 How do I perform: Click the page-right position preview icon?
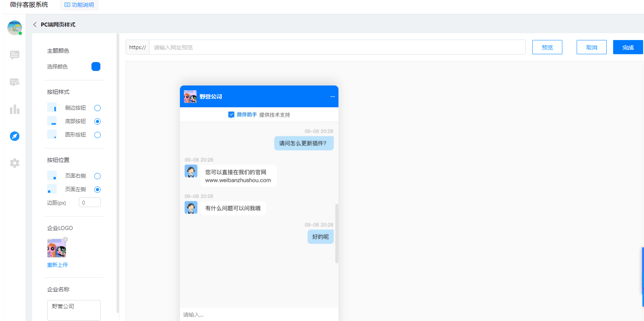pyautogui.click(x=52, y=176)
